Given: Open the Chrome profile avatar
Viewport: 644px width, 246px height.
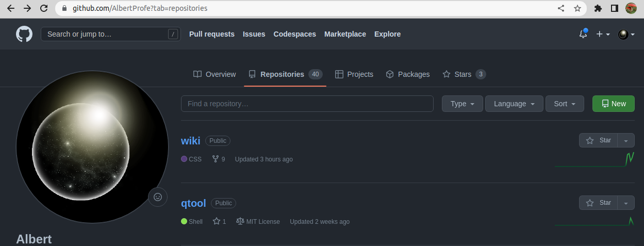Looking at the screenshot, I should 631,8.
